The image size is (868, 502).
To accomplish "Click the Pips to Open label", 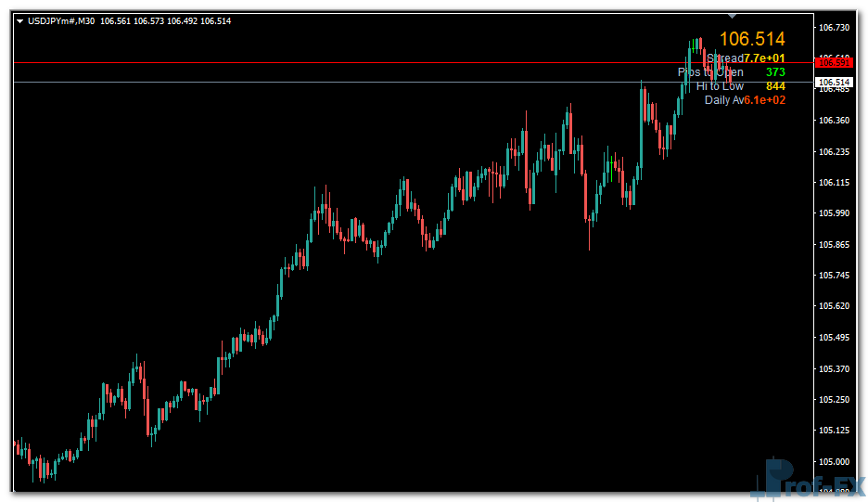I will 710,72.
